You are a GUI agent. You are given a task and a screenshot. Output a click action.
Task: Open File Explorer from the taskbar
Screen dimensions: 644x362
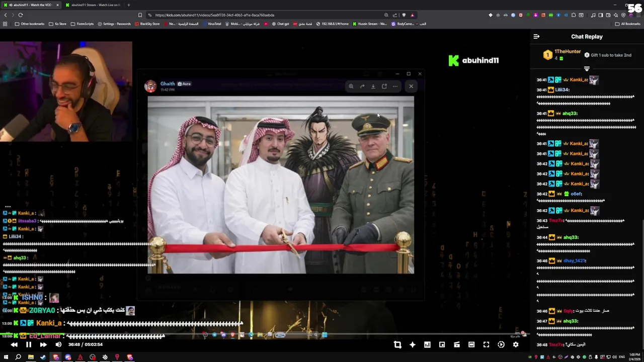(31, 357)
